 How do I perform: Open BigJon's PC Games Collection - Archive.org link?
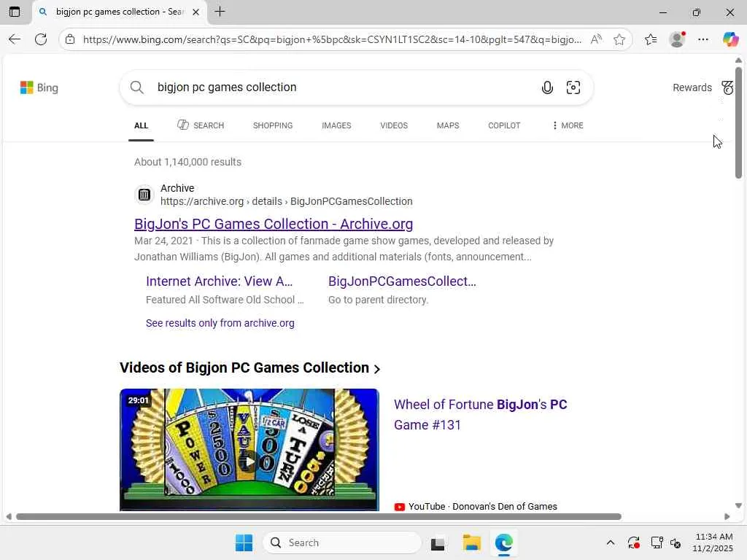click(274, 224)
